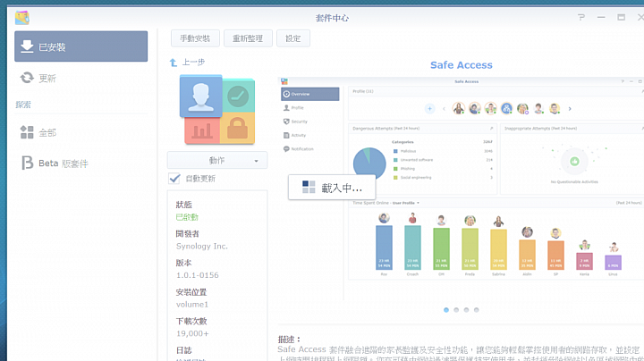
Task: Click the 手動安裝 manual install button
Action: [x=195, y=38]
